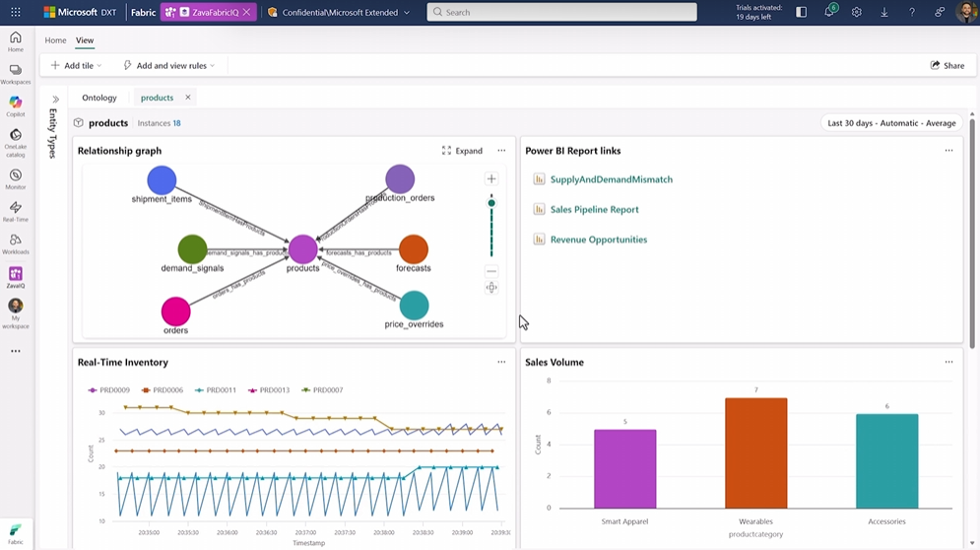This screenshot has width=980, height=550.
Task: Open Confidential\Microsoft Extended sensitivity dropdown
Action: [339, 12]
